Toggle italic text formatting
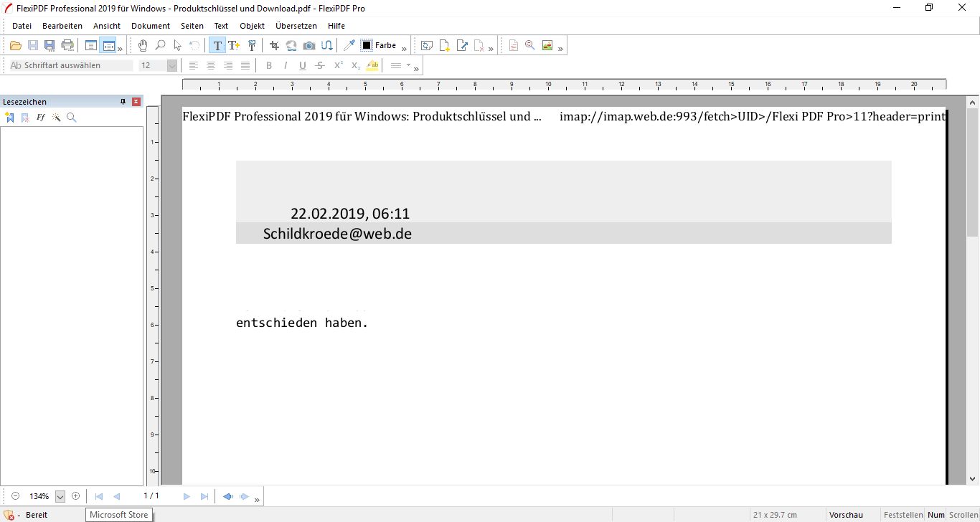Screen dimensions: 980x522 (x=286, y=65)
